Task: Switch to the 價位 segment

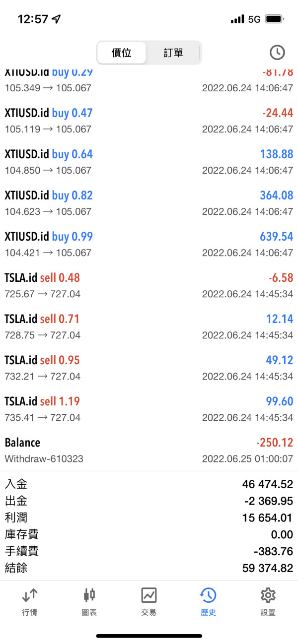Action: [122, 53]
